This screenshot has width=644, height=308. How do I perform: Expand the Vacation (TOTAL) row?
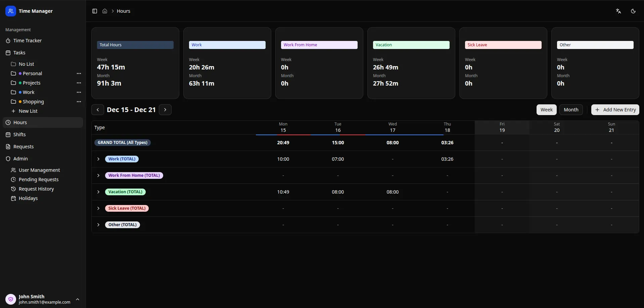pyautogui.click(x=98, y=192)
